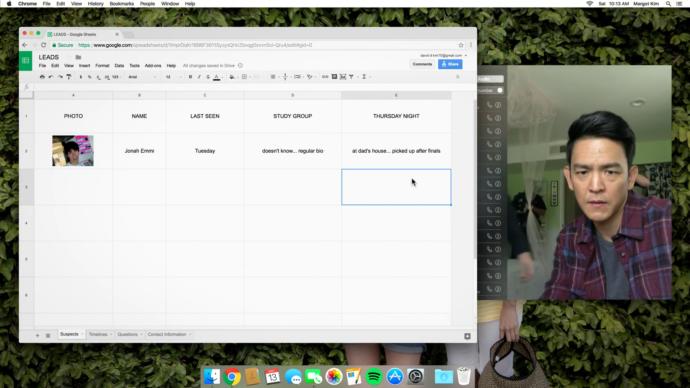This screenshot has height=388, width=690.
Task: Insert a chart from the toolbar
Action: 343,77
